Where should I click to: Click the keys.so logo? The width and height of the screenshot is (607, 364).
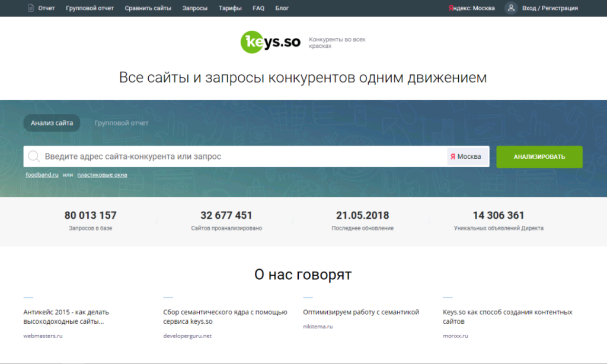coord(270,42)
